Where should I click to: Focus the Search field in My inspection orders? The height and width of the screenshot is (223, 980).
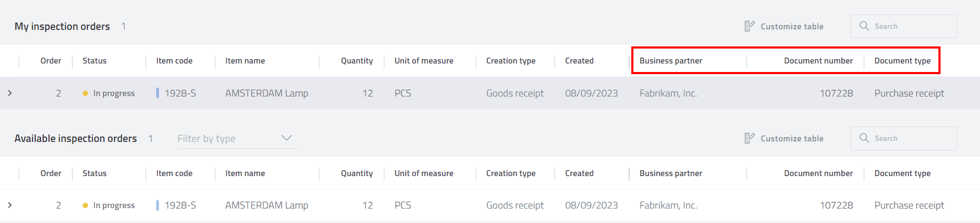pyautogui.click(x=912, y=26)
